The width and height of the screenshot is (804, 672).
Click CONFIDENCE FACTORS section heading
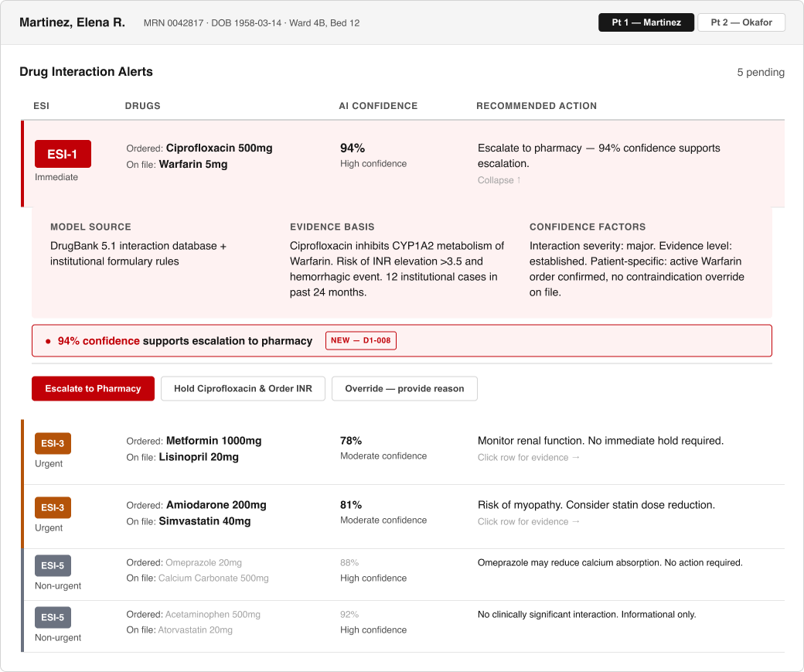(588, 227)
